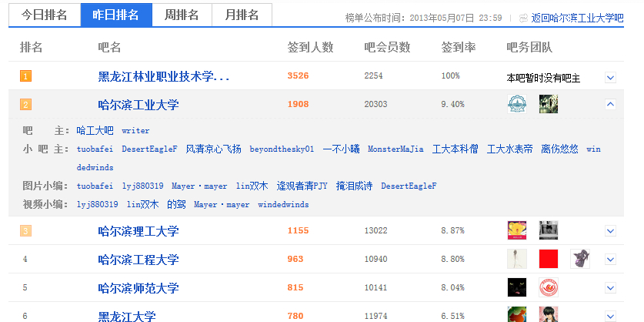Open user beyondthesky01
This screenshot has width=644, height=322.
click(282, 149)
